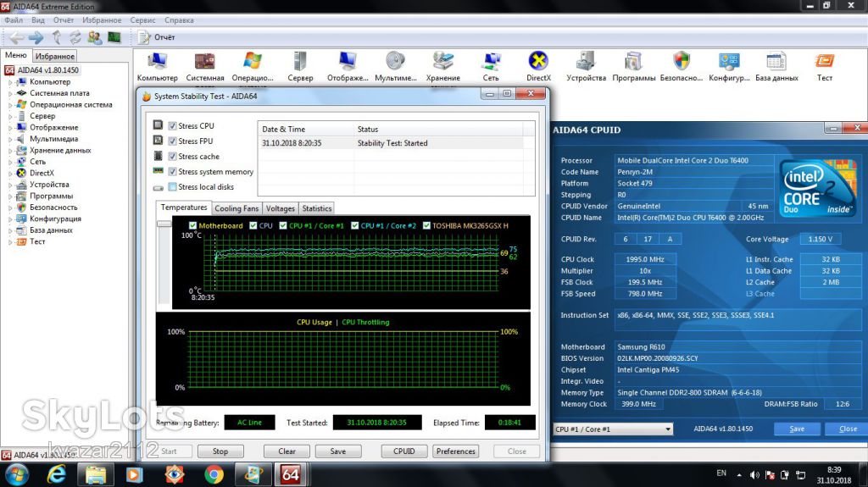This screenshot has width=868, height=487.
Task: Toggle TOSHIBA MK3265GSX graph checkbox
Action: pos(426,225)
